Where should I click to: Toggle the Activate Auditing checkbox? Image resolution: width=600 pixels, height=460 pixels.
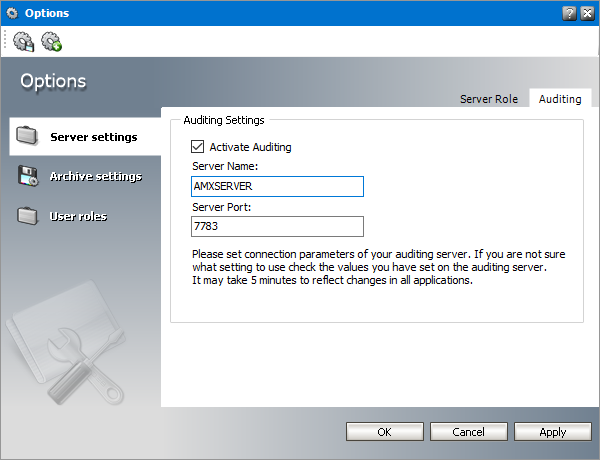pos(197,147)
